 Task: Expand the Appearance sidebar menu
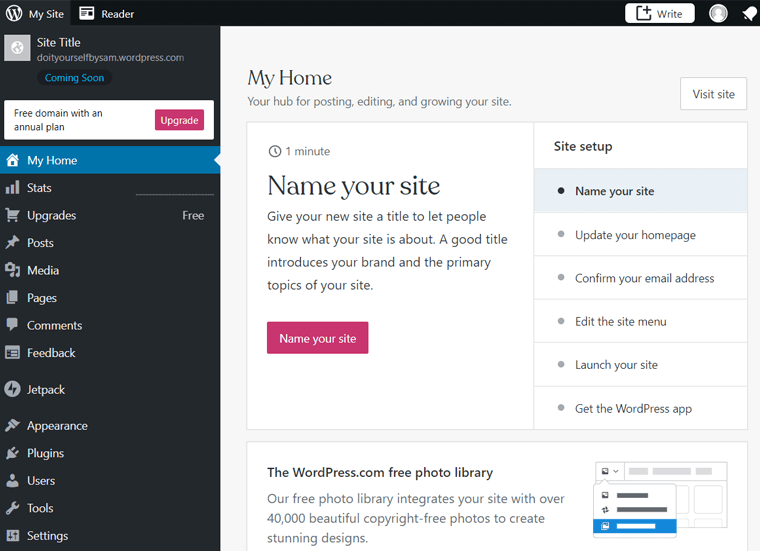(57, 426)
